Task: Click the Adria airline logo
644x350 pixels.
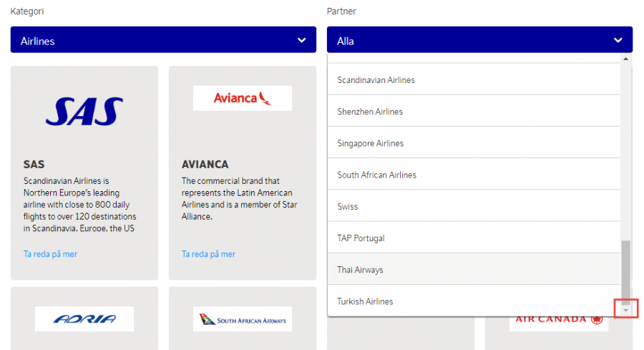Action: coord(84,319)
